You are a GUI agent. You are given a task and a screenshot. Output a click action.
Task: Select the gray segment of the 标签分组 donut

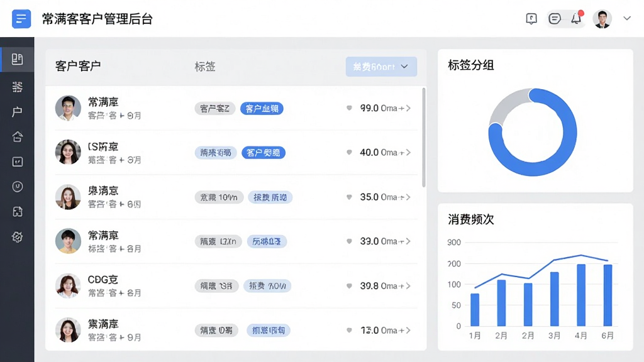tap(508, 104)
